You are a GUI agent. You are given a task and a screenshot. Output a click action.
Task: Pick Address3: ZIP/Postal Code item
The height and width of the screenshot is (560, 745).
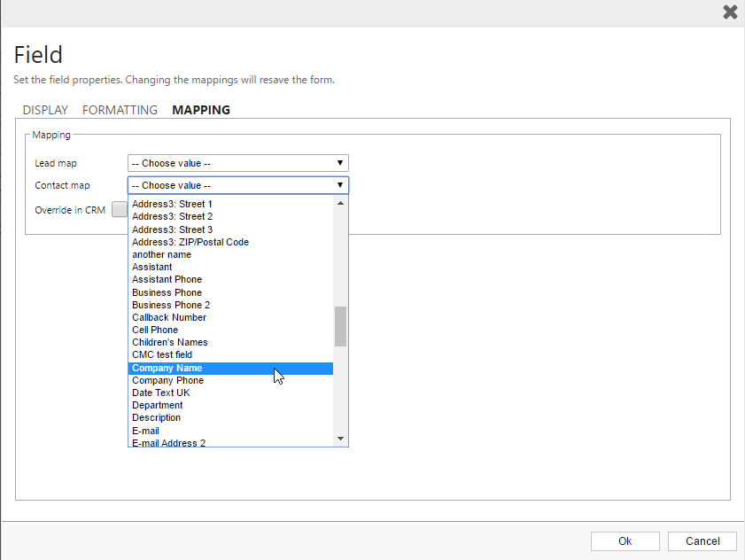coord(190,242)
